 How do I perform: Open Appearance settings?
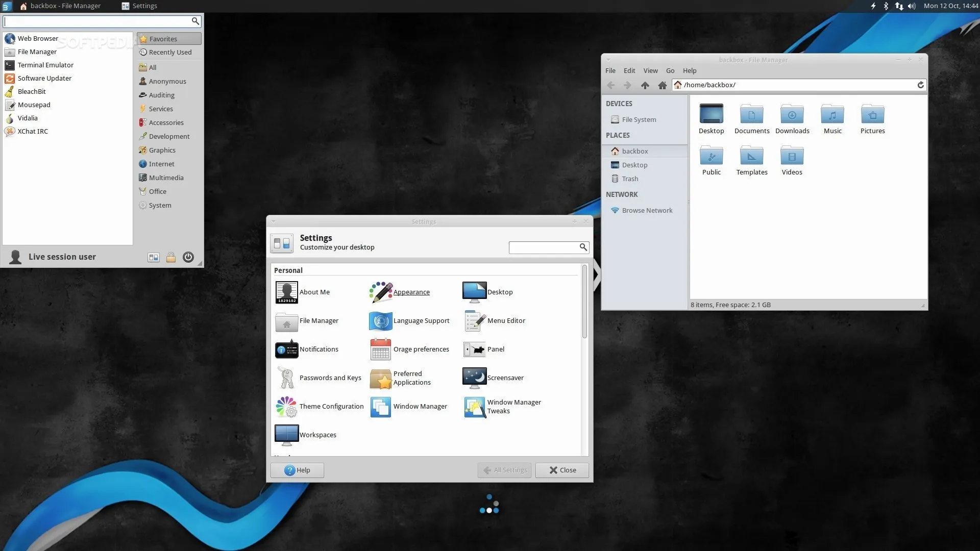tap(411, 292)
